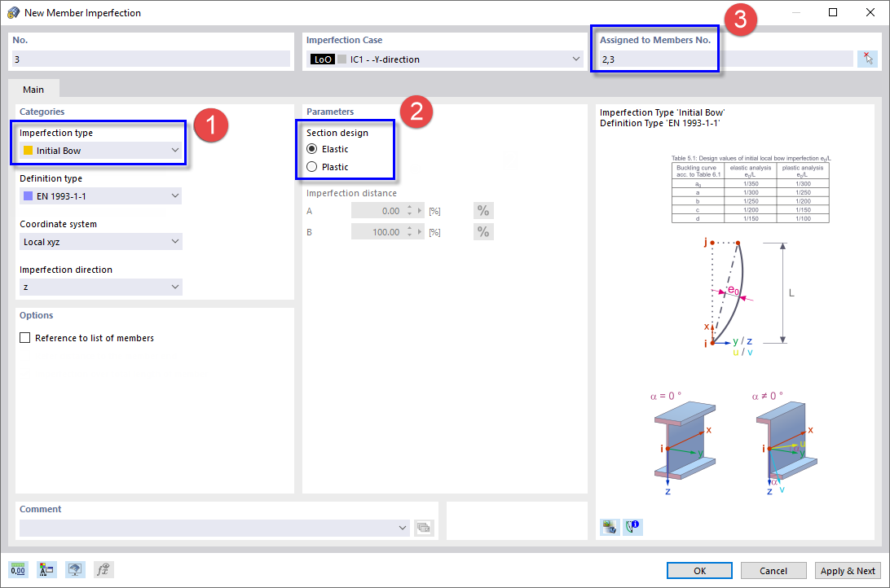Screen dimensions: 890x588
Task: Open the Coordinate system dropdown
Action: coord(174,241)
